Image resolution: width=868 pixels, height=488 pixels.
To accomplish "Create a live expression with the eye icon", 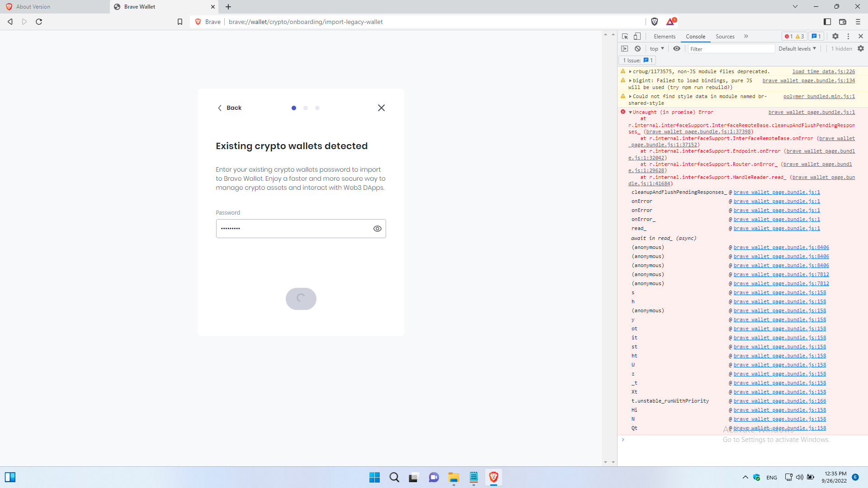I will pyautogui.click(x=677, y=48).
